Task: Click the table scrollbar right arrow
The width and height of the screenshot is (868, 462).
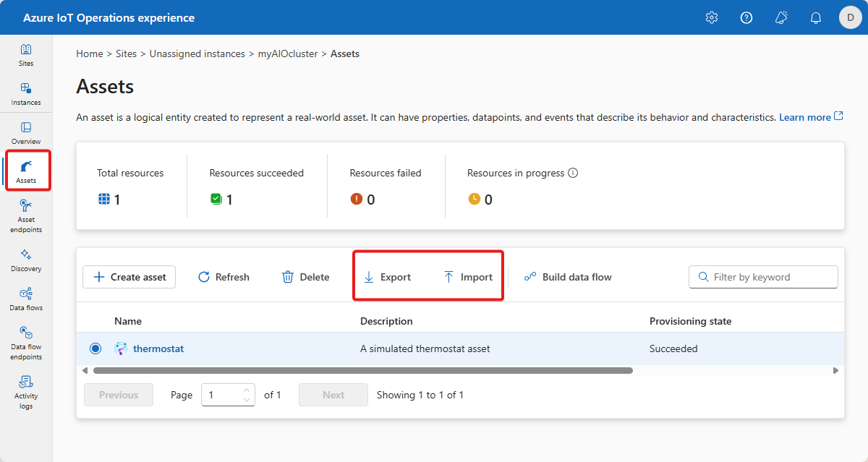Action: pyautogui.click(x=835, y=370)
